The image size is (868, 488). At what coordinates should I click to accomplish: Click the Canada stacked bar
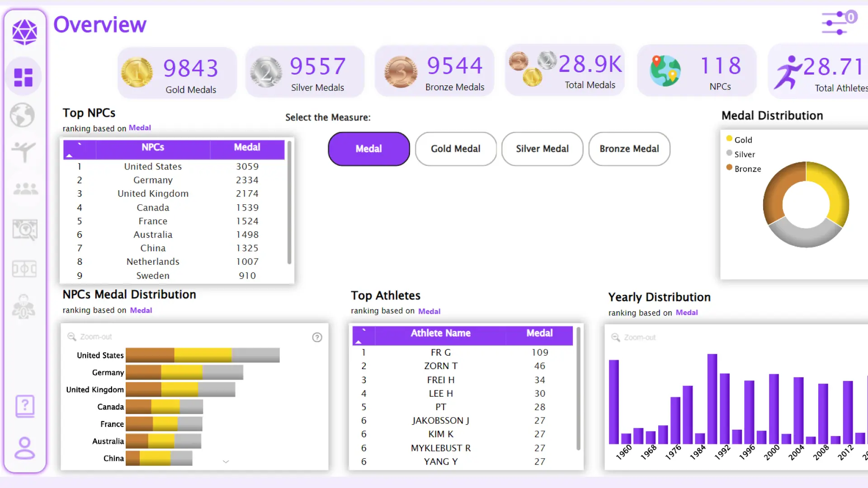[164, 407]
